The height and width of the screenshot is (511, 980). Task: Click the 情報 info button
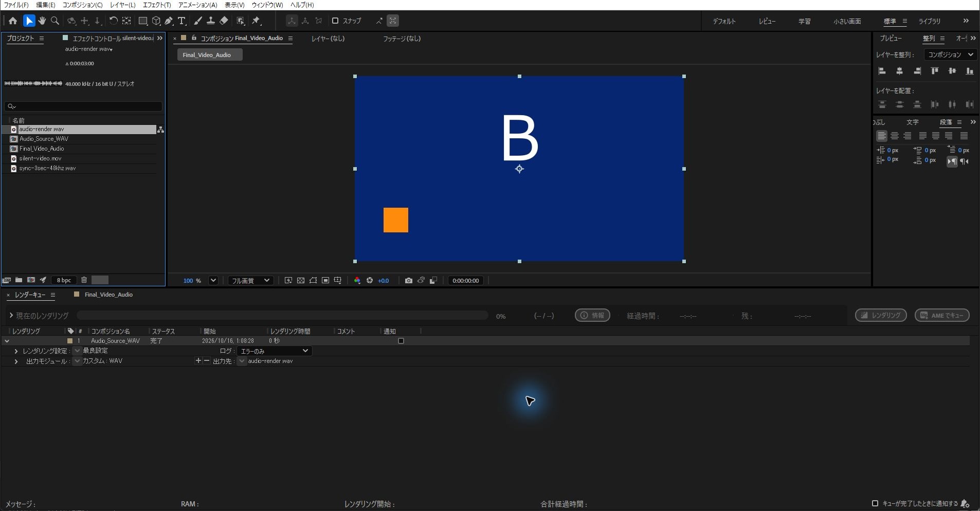pos(592,316)
